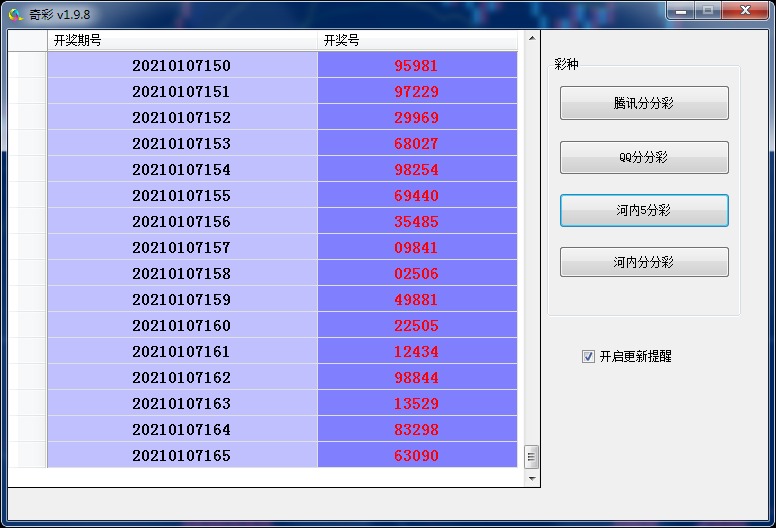Open the 河内分分彩 lottery results
The width and height of the screenshot is (776, 528).
644,262
